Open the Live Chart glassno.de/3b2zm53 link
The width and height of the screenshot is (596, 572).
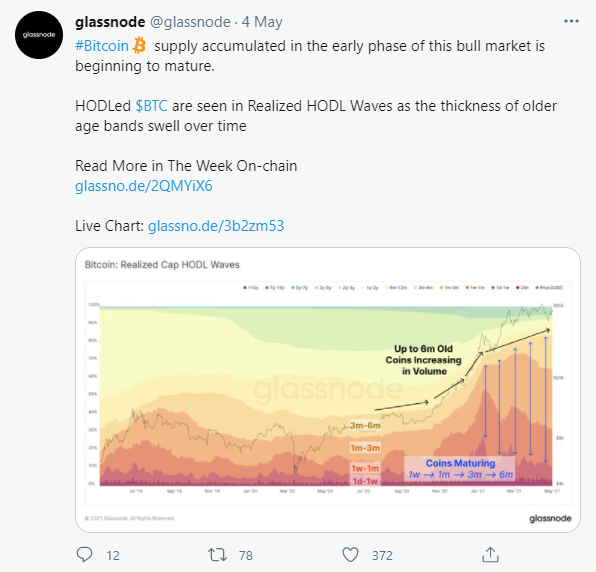216,226
